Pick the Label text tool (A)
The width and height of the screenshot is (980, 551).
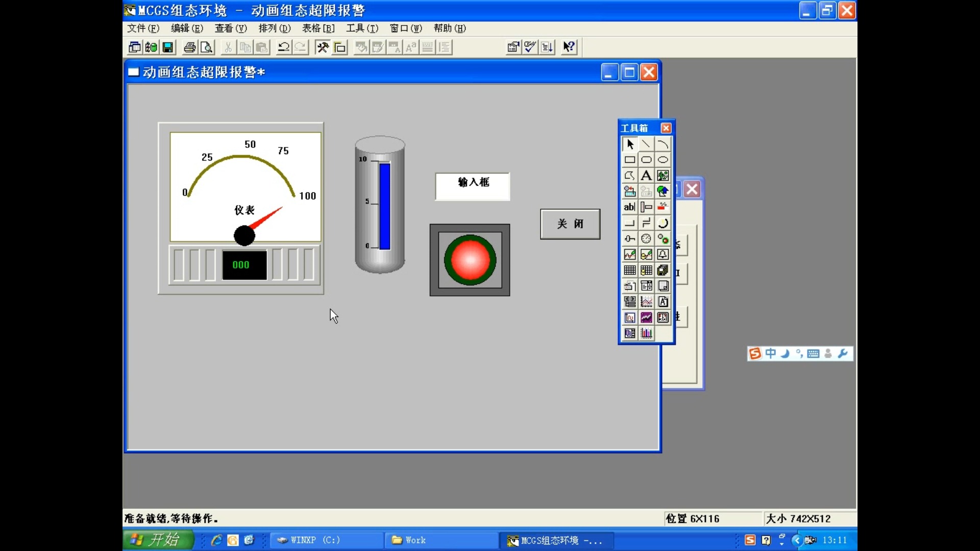(x=646, y=176)
